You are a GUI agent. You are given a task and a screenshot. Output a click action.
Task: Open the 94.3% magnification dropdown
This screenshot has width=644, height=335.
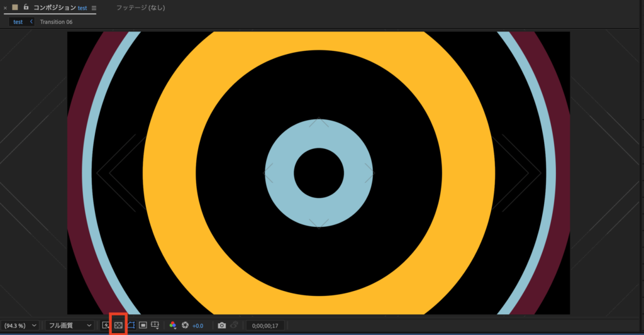click(20, 326)
